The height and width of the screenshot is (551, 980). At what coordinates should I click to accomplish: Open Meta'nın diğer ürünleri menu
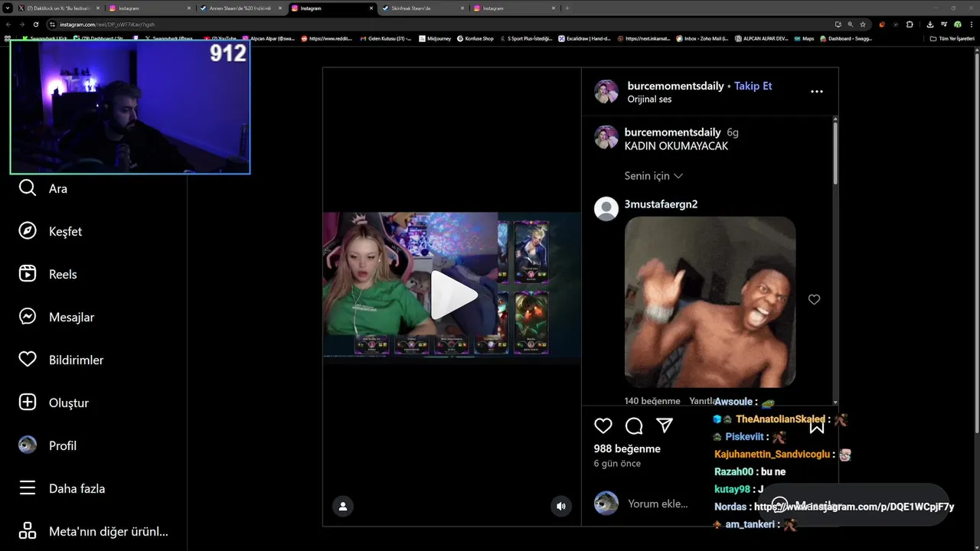[x=93, y=531]
